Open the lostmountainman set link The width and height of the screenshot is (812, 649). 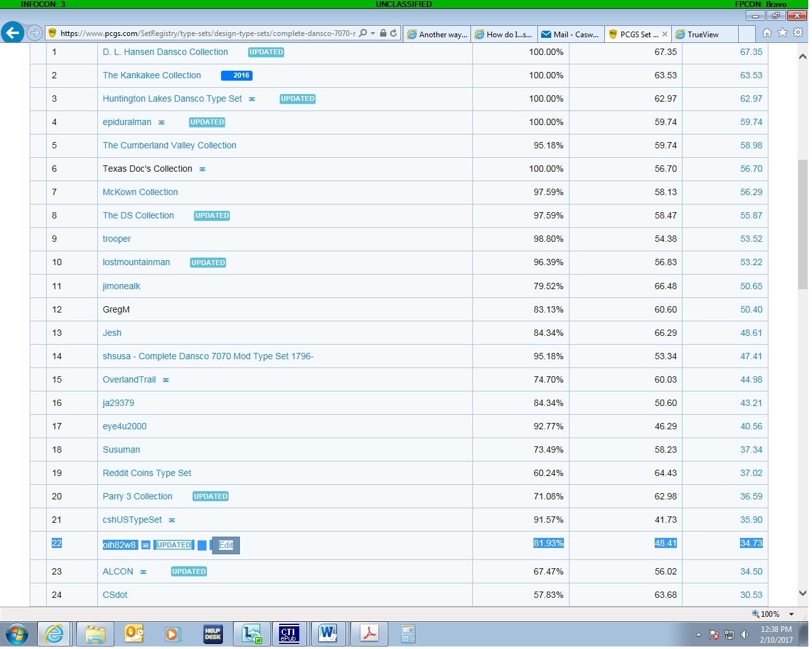coord(136,262)
